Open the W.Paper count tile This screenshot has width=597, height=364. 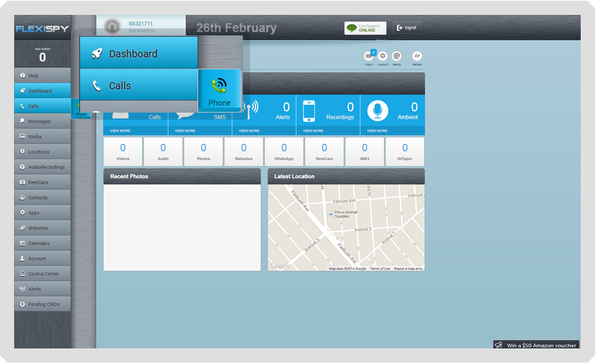coord(404,152)
